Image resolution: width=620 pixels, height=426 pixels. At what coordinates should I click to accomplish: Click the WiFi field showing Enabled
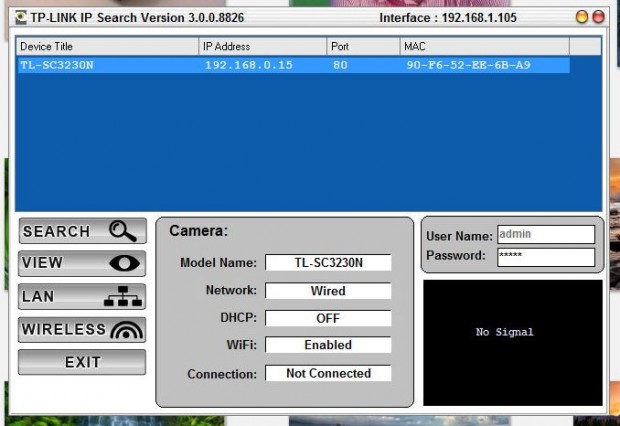328,345
